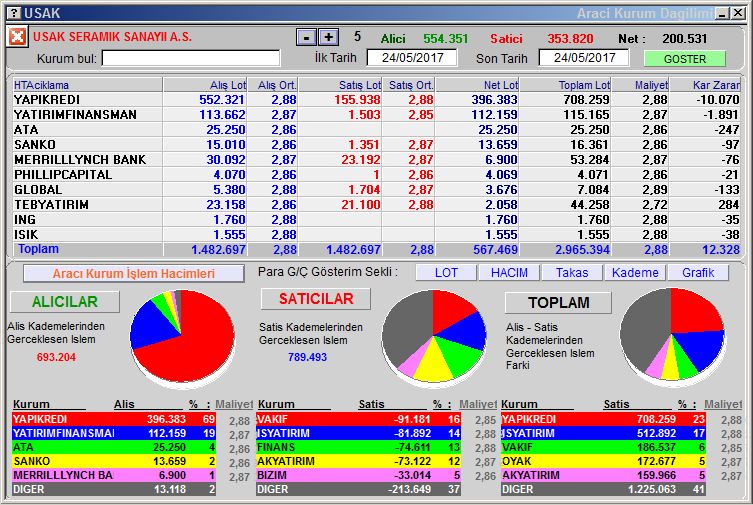
Task: Select the PHILLIPCAPITAL row
Action: pyautogui.click(x=376, y=175)
